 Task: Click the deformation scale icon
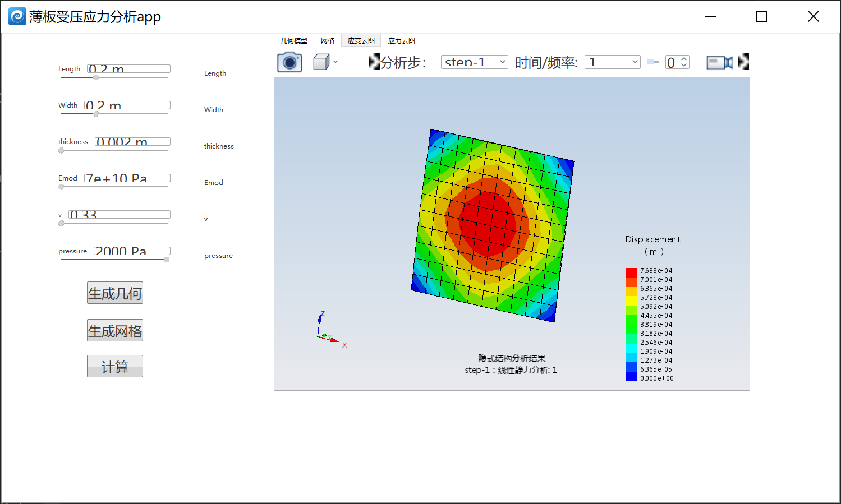click(652, 62)
